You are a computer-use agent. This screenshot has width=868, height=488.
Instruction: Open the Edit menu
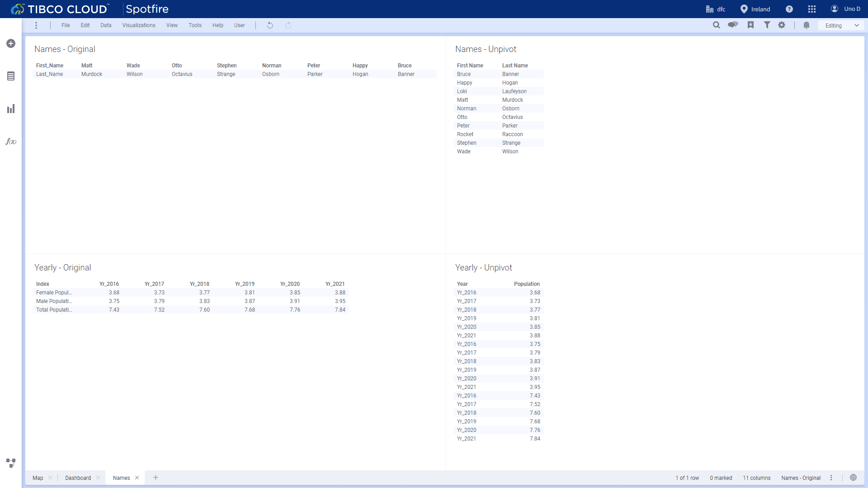(x=85, y=25)
